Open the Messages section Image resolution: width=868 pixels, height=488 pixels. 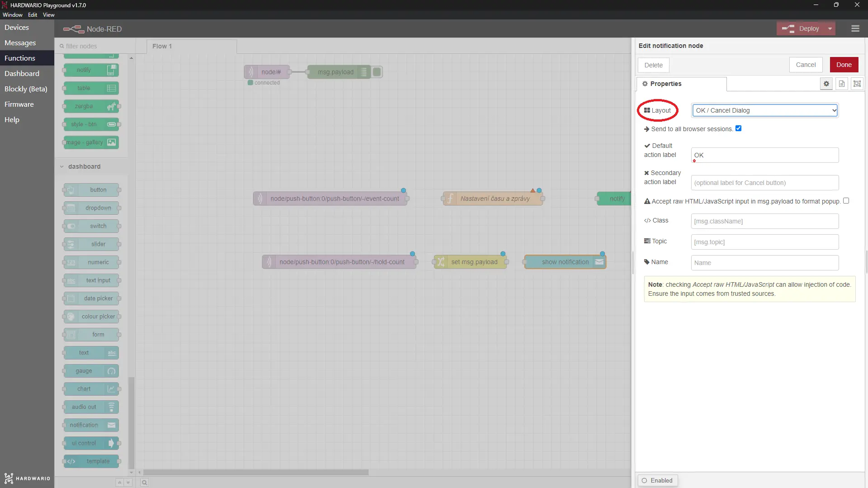[27, 43]
